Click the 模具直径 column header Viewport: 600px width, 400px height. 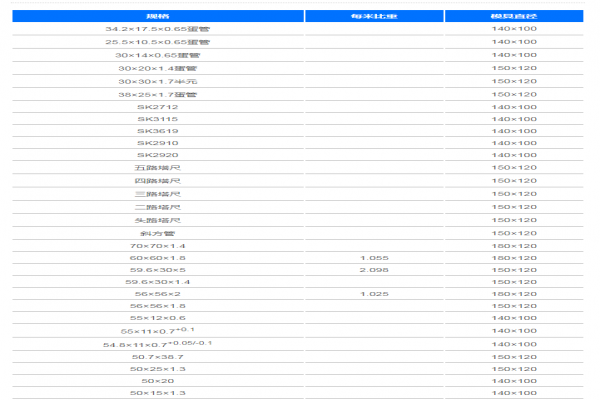coord(514,16)
